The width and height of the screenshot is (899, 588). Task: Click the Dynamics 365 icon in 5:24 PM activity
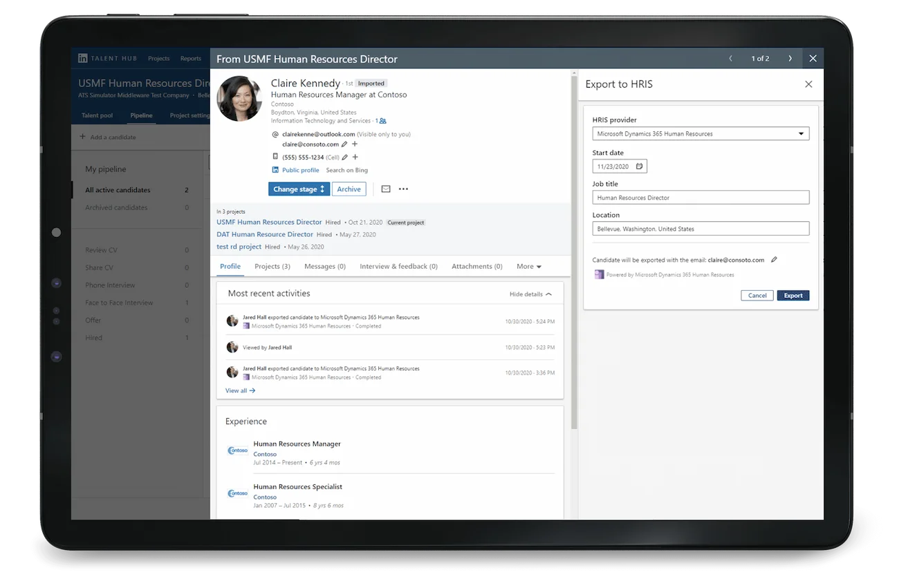coord(246,326)
